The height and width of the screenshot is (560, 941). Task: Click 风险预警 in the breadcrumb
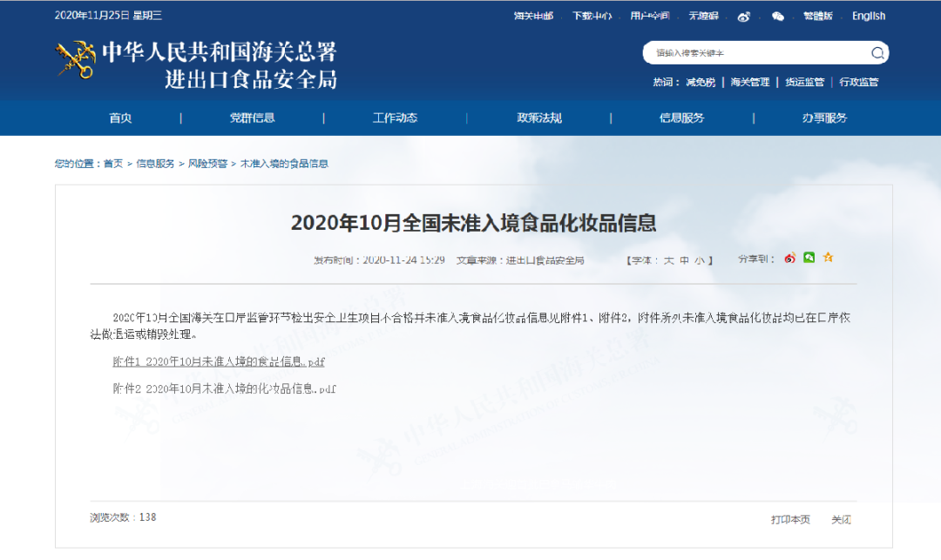[x=207, y=164]
